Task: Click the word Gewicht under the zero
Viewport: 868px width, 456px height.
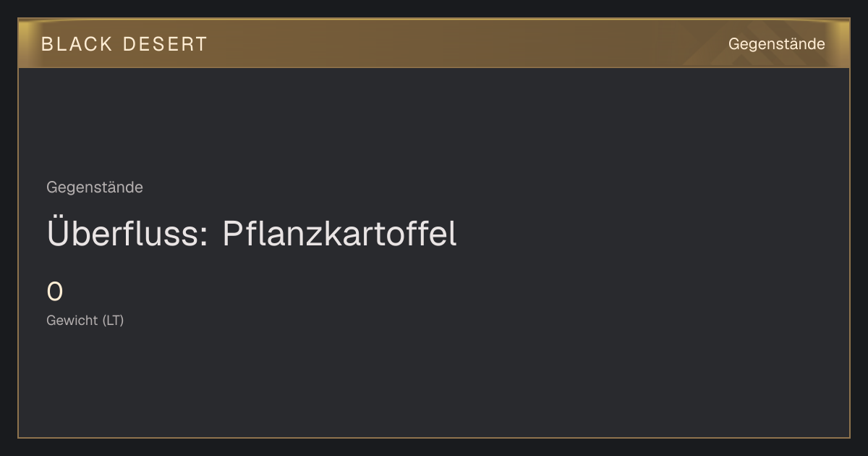Action: pyautogui.click(x=72, y=320)
